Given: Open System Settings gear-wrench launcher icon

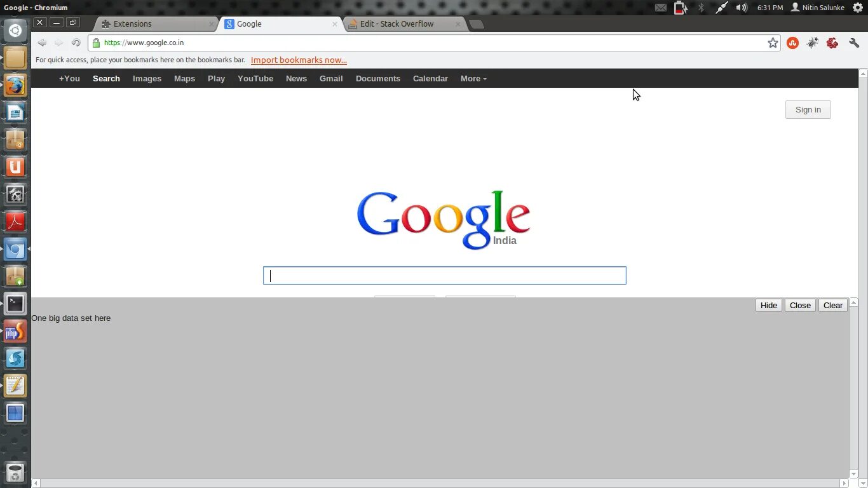Looking at the screenshot, I should [15, 194].
